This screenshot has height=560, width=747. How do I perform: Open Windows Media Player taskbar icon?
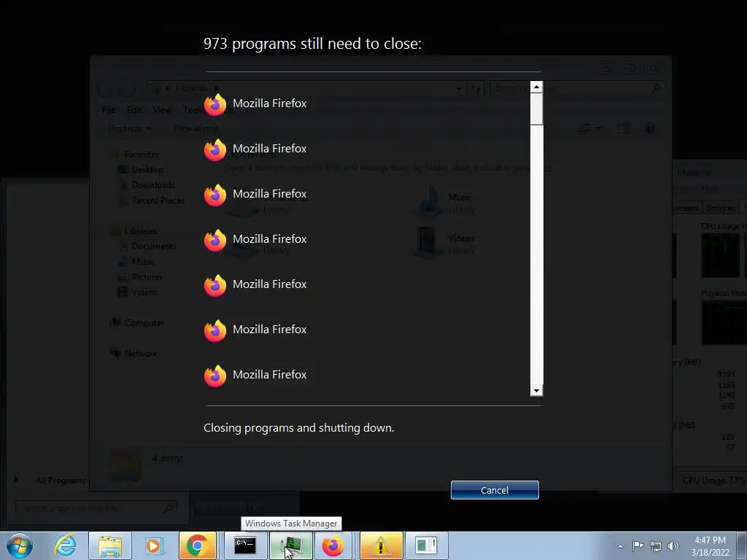tap(154, 545)
